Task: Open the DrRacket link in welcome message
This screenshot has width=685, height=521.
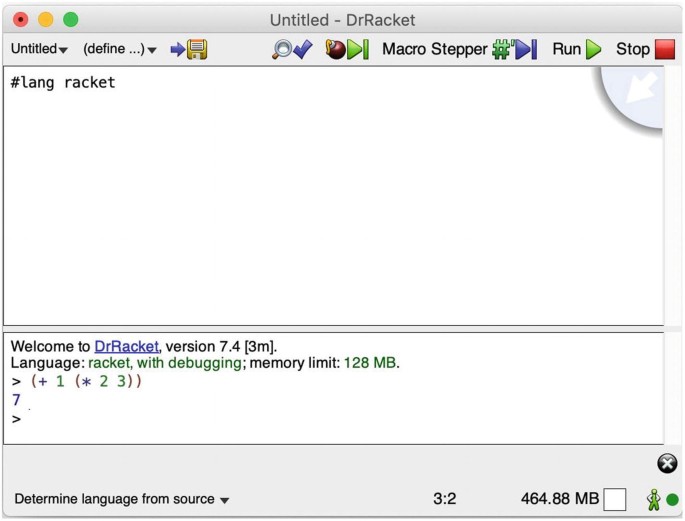Action: [x=126, y=346]
